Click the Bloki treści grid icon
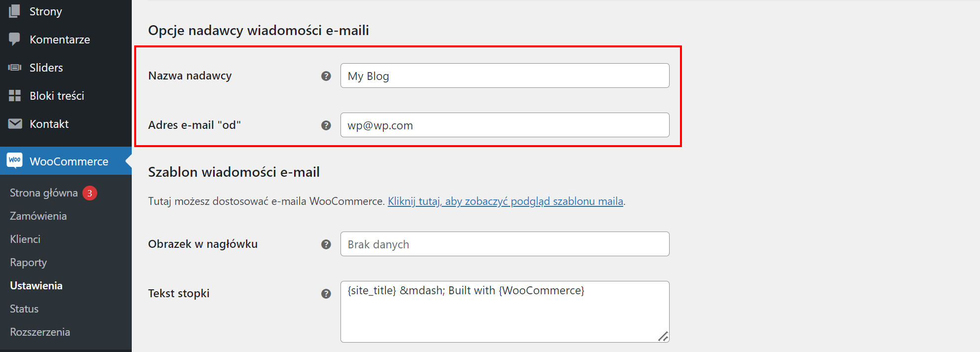This screenshot has width=980, height=352. (x=15, y=95)
